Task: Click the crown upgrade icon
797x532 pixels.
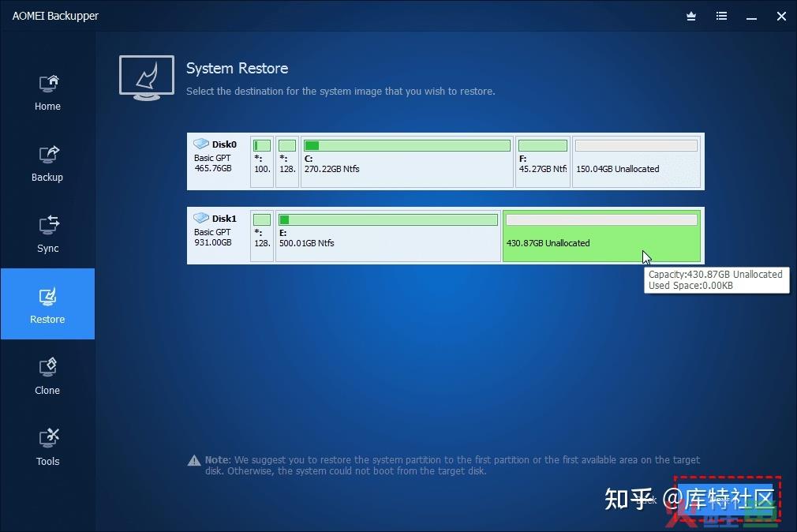Action: point(691,17)
